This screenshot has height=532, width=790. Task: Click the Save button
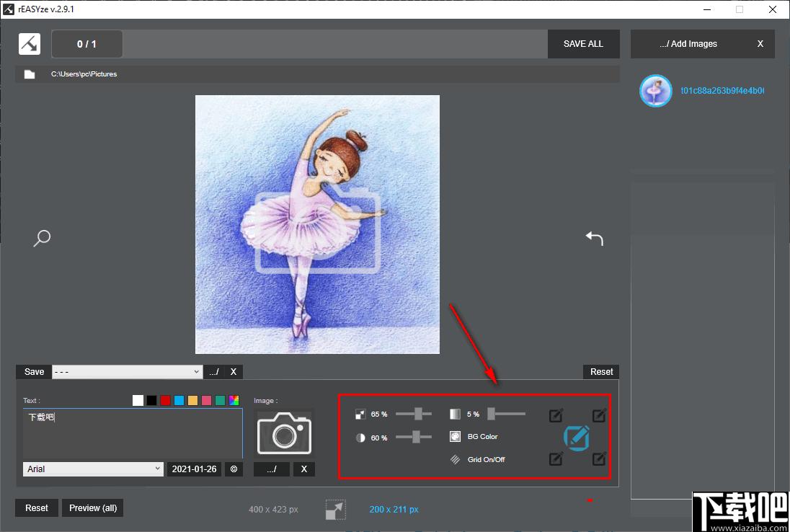coord(34,372)
